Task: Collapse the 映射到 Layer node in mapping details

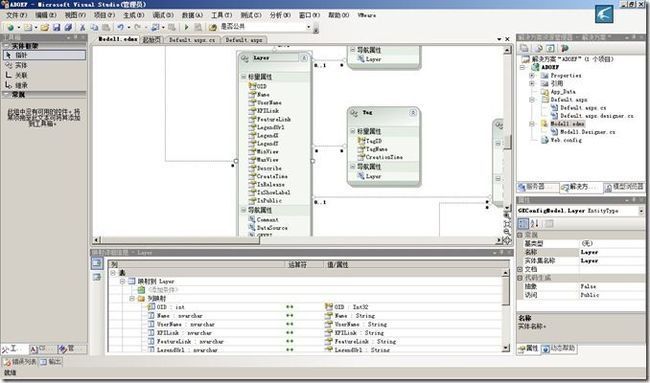Action: tap(122, 281)
